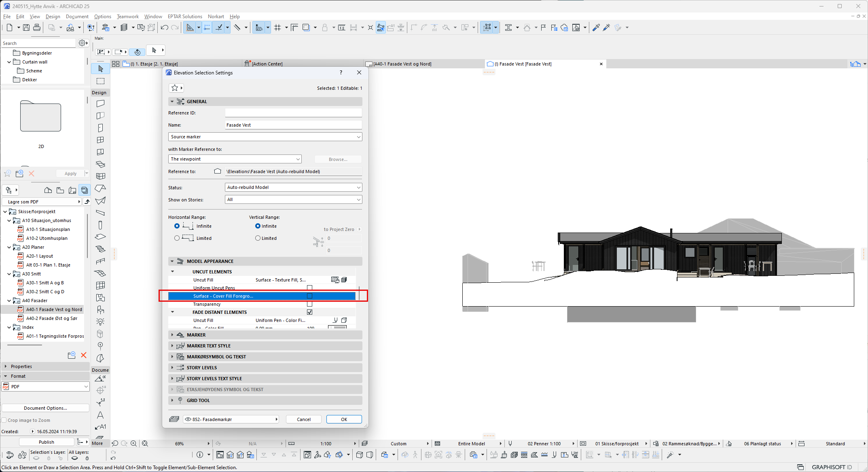Click the Print icon in toolbar
868x472 pixels.
[37, 28]
